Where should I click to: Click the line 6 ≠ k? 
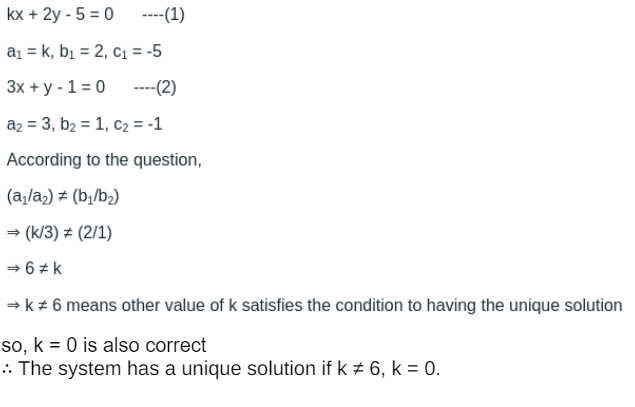coord(42,269)
